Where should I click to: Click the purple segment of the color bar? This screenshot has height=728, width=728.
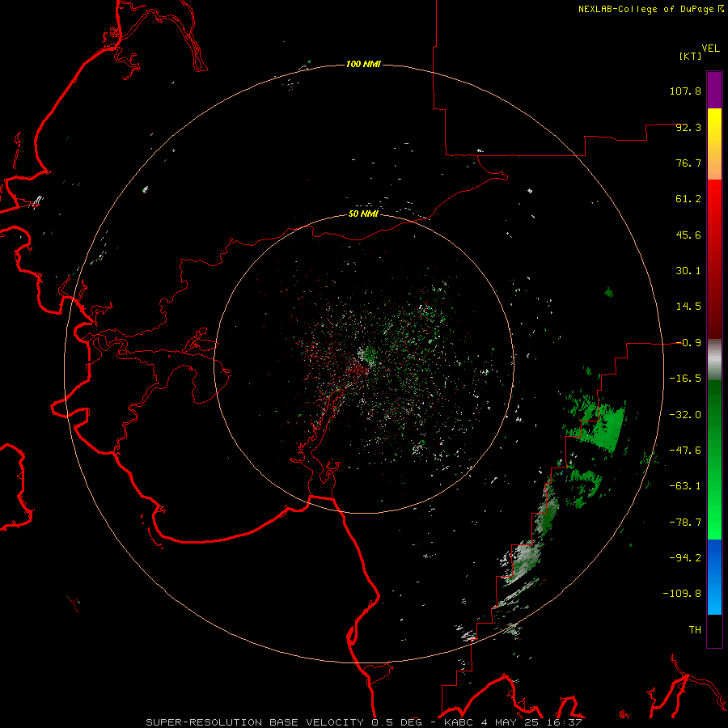(x=714, y=90)
